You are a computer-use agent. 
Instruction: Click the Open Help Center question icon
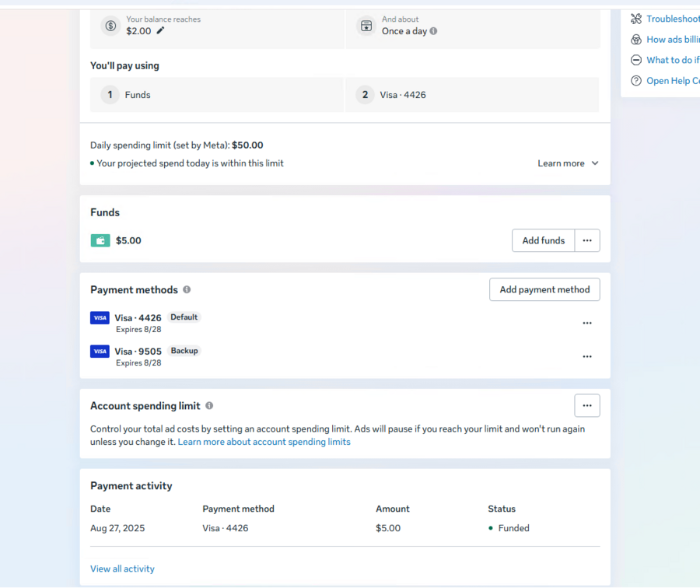pyautogui.click(x=636, y=81)
